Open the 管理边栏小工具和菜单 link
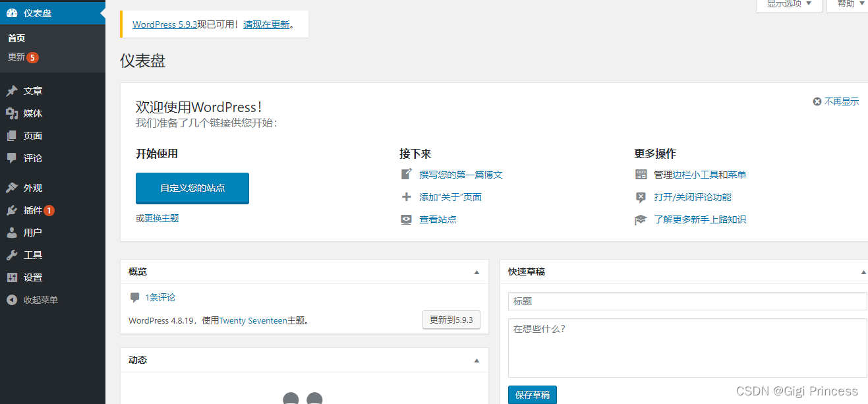868x404 pixels. (700, 175)
